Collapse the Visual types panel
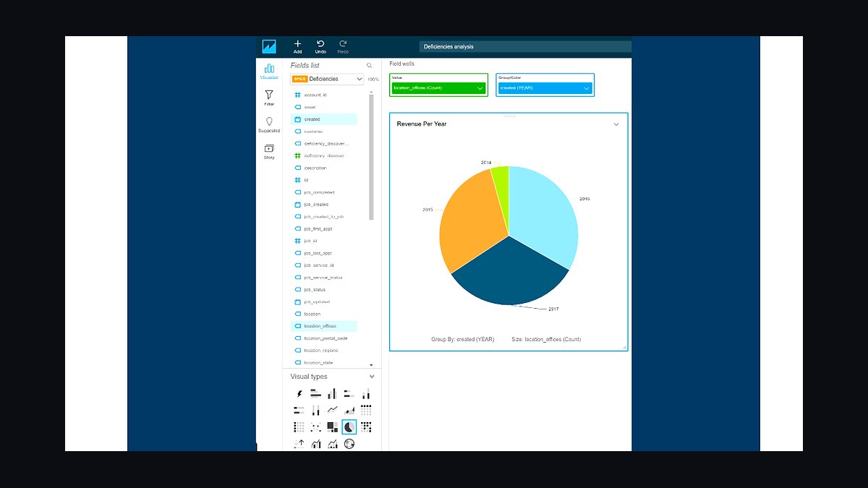 pyautogui.click(x=372, y=377)
